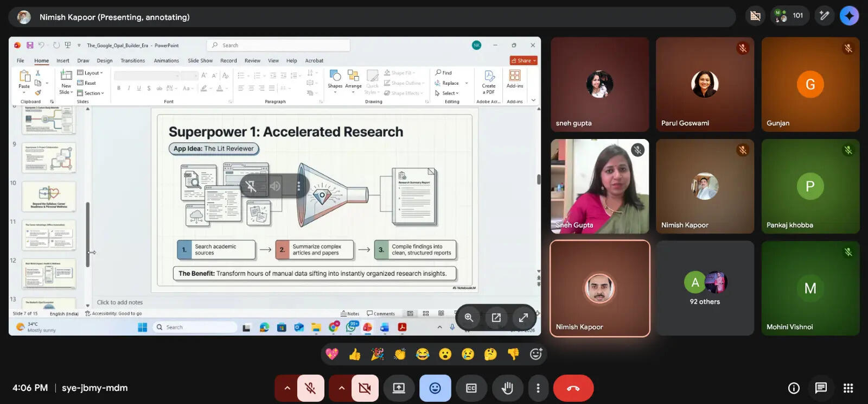
Task: Expand audio settings chevron beside microphone
Action: [x=287, y=388]
